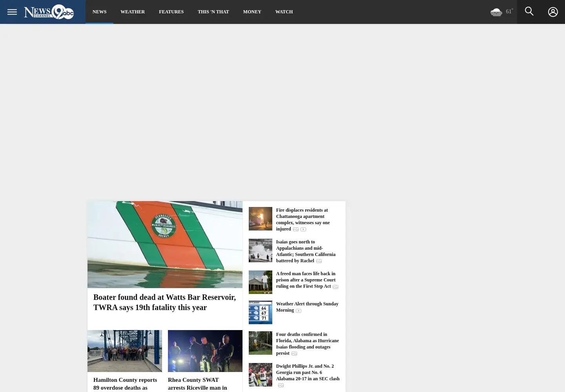Click gallery icon on Isaias goes north story
The height and width of the screenshot is (392, 565).
(319, 261)
